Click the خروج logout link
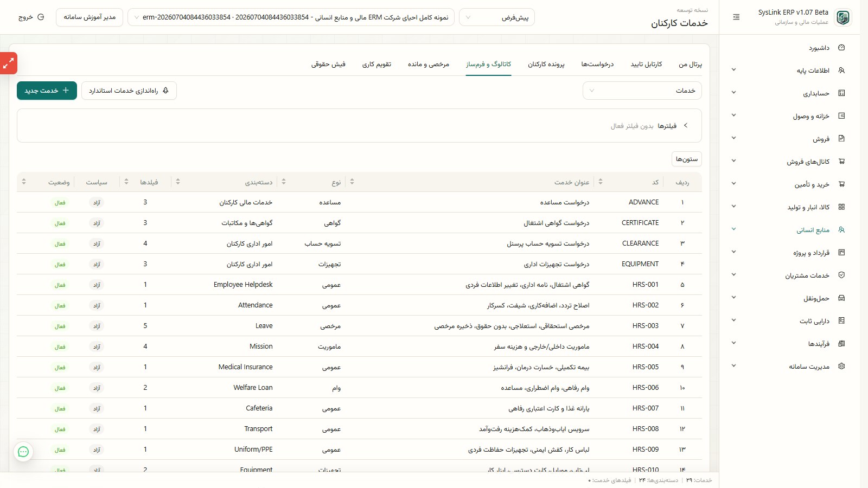 click(31, 17)
